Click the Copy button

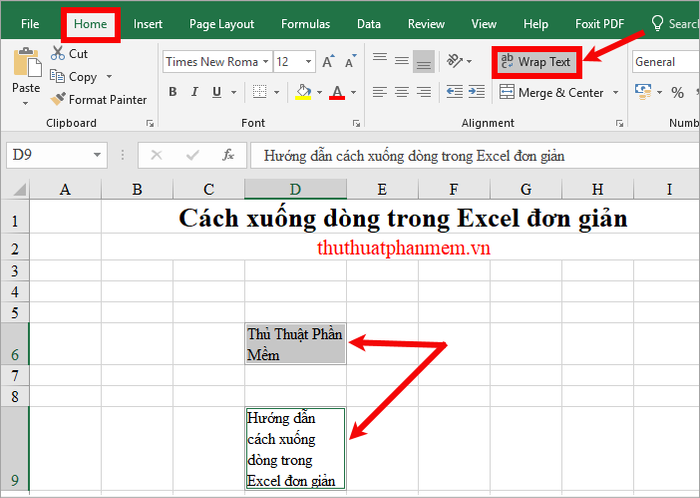pyautogui.click(x=74, y=77)
